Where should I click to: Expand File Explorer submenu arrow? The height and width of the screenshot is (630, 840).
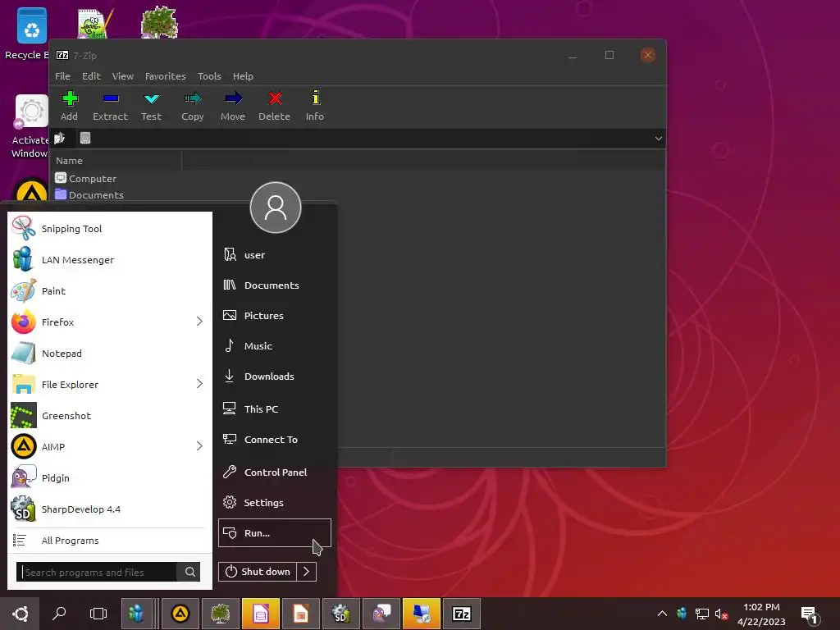[199, 384]
